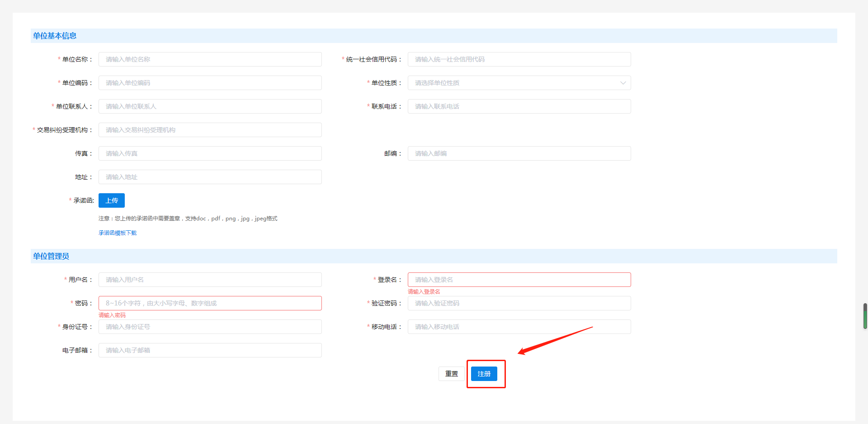This screenshot has width=868, height=424.
Task: Focus the 地址 address input
Action: (x=210, y=177)
